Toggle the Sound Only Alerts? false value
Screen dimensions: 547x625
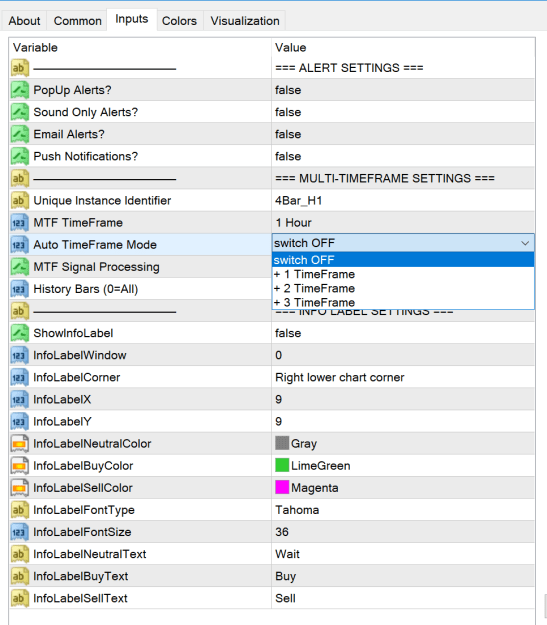click(403, 112)
